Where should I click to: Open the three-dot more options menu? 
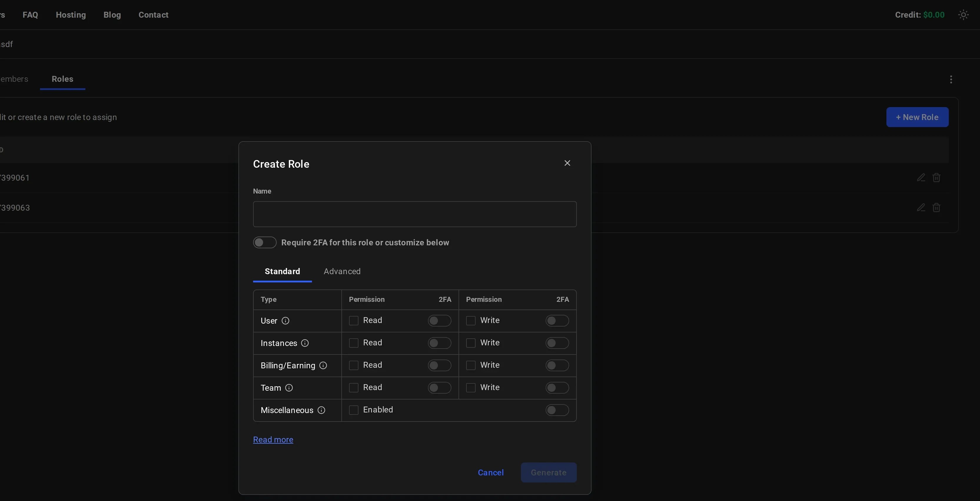951,79
